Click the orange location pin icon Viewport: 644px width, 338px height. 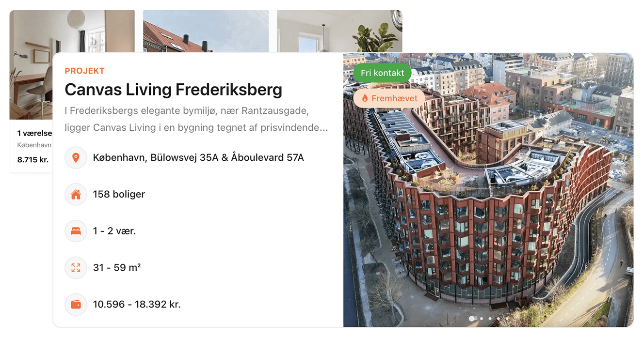tap(76, 157)
